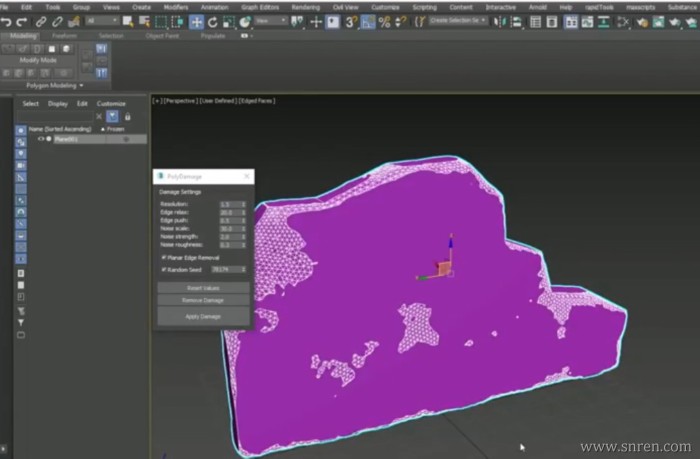Viewport: 700px width, 459px height.
Task: Toggle the Percent Snap icon
Action: tap(384, 21)
